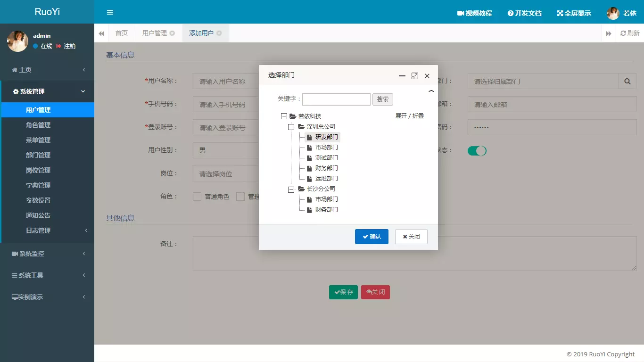
Task: Open the 用户性别 dropdown
Action: click(226, 150)
